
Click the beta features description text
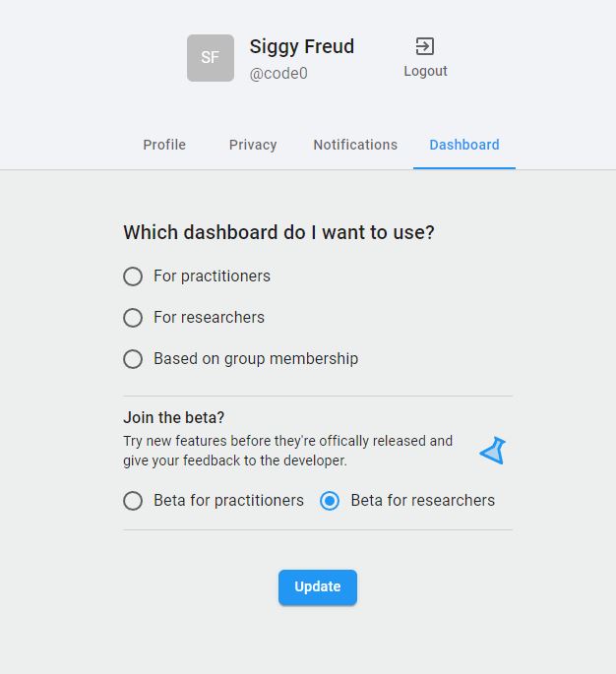287,451
